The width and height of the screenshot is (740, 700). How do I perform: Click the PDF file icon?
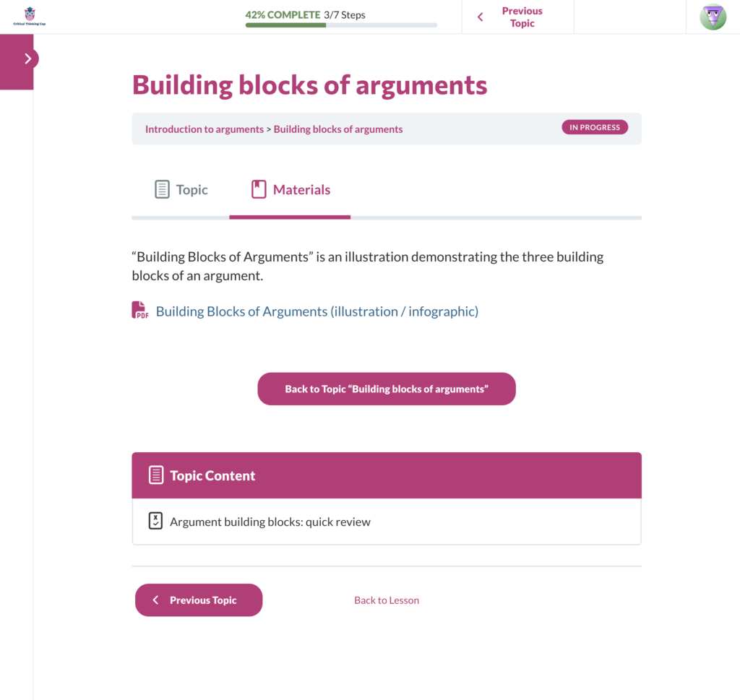[x=139, y=311]
